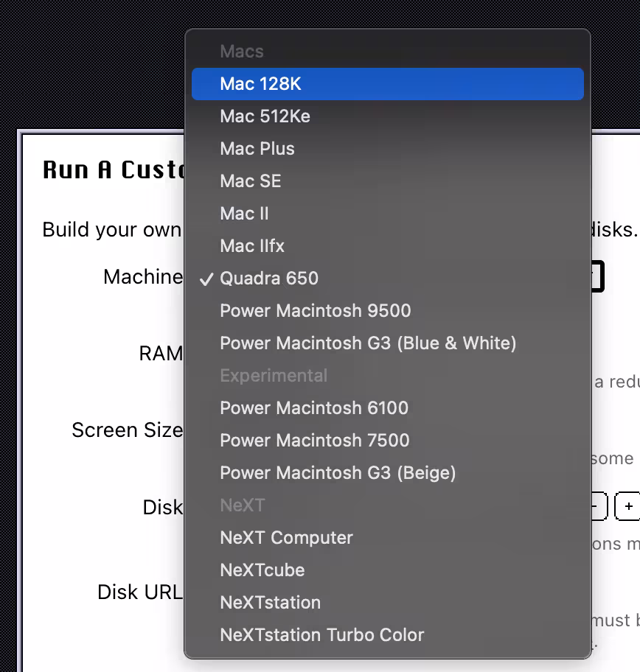The image size is (640, 672).
Task: Choose Power Macintosh 7500
Action: (387, 441)
